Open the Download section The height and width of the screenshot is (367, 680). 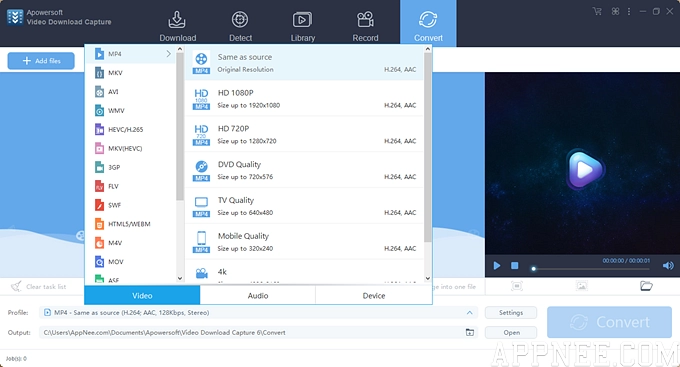tap(177, 26)
